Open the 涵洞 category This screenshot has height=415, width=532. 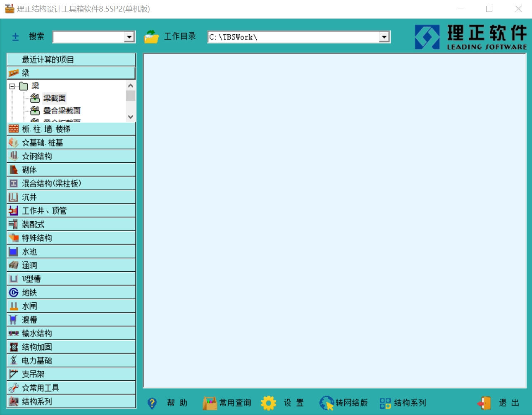pos(71,265)
